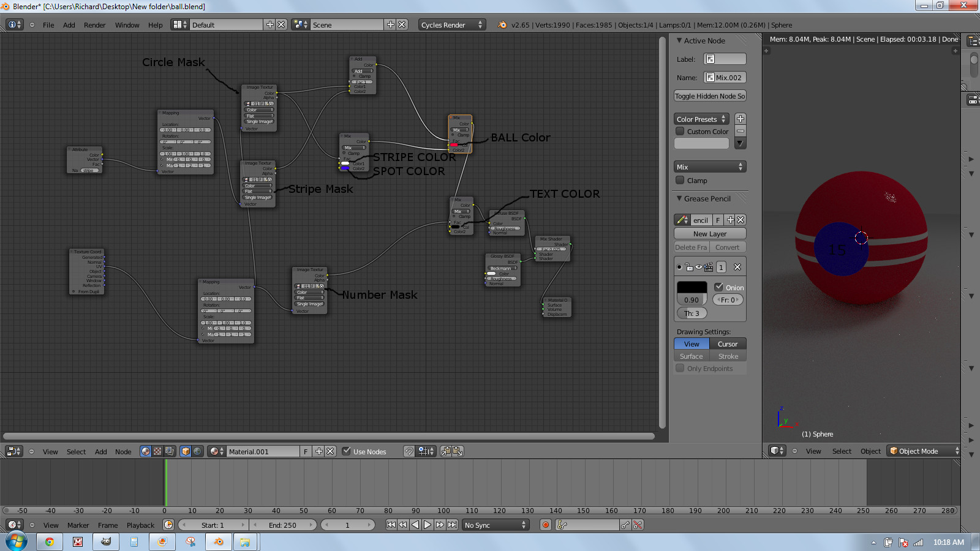This screenshot has height=551, width=980.
Task: Choose World shader source globe icon
Action: [197, 451]
